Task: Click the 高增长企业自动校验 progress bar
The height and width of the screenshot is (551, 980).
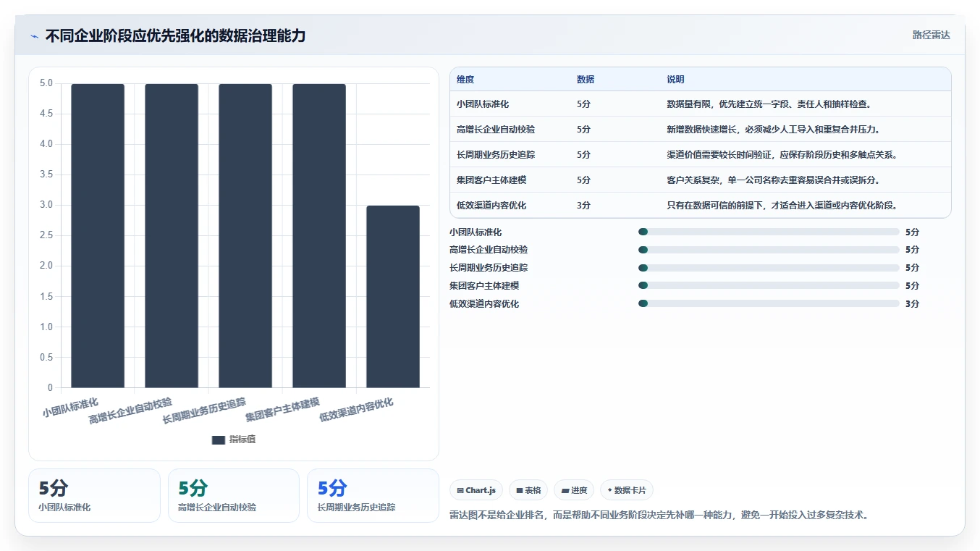Action: (x=769, y=250)
